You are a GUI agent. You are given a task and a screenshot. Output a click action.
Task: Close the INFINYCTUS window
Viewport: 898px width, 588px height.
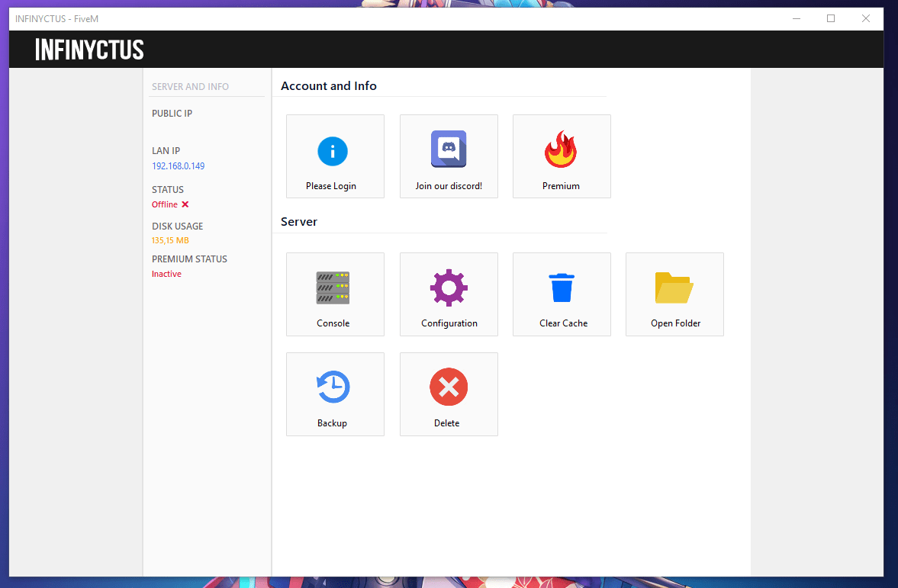(x=866, y=19)
